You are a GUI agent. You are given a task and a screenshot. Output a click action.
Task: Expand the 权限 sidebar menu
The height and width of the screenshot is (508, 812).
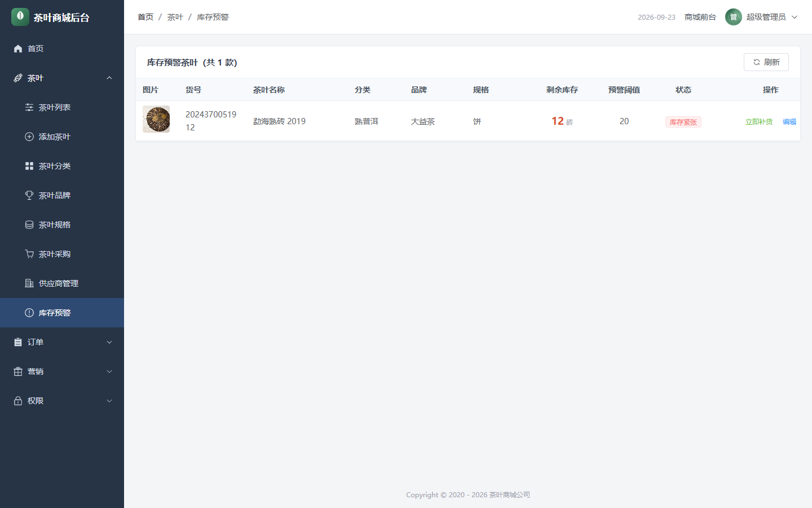tap(62, 401)
